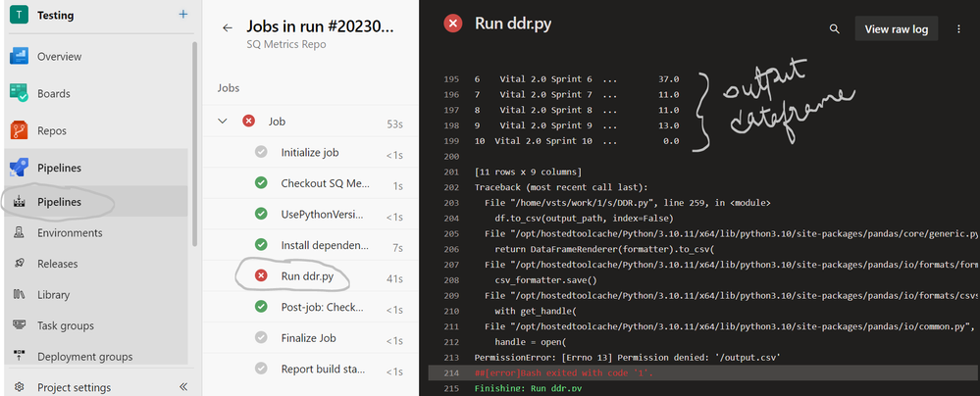The width and height of the screenshot is (980, 396).
Task: Open the log more options menu
Action: pos(958,28)
